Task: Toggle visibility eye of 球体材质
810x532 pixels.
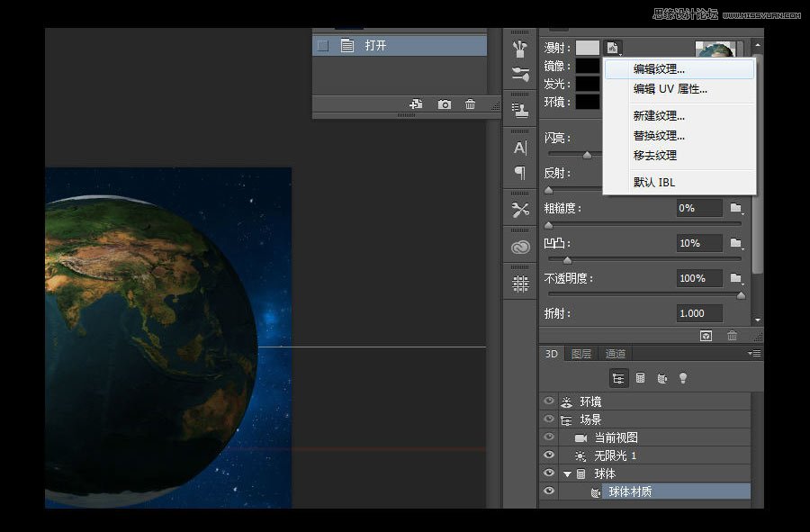Action: pyautogui.click(x=549, y=491)
